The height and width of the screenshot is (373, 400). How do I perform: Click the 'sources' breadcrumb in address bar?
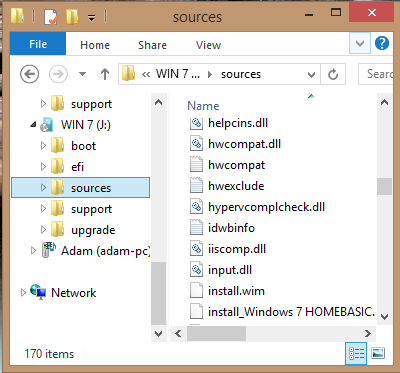click(x=241, y=74)
